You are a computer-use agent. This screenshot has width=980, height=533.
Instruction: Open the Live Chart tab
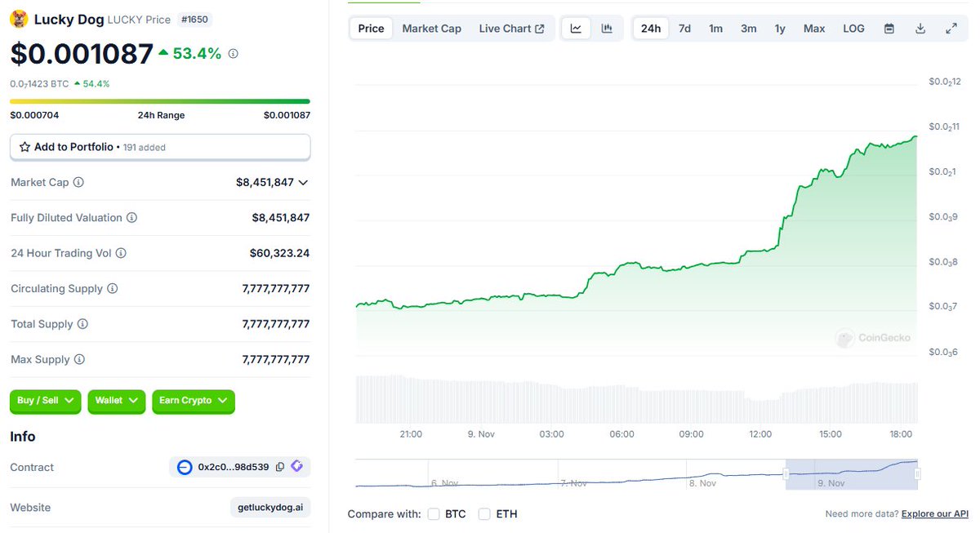point(511,29)
